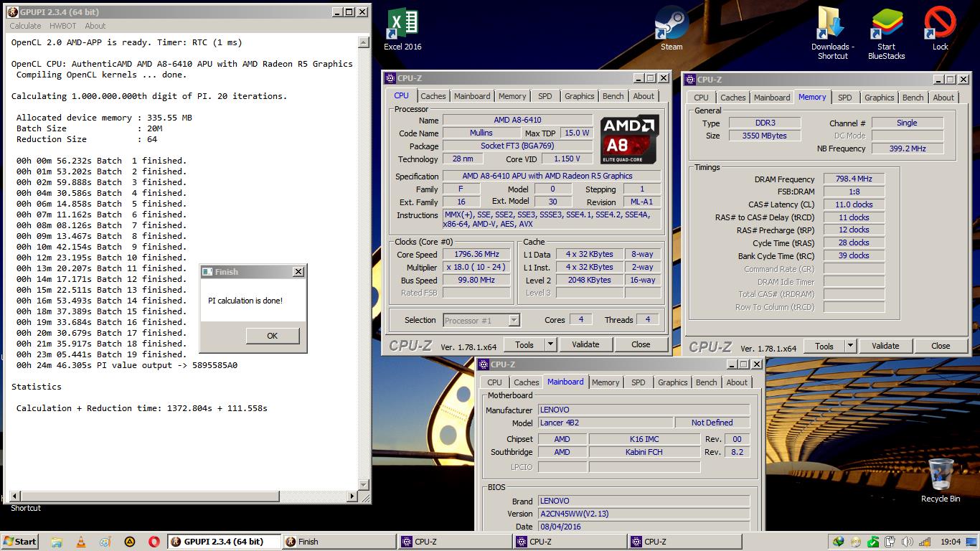Close the Finish dialog with X

[x=298, y=272]
